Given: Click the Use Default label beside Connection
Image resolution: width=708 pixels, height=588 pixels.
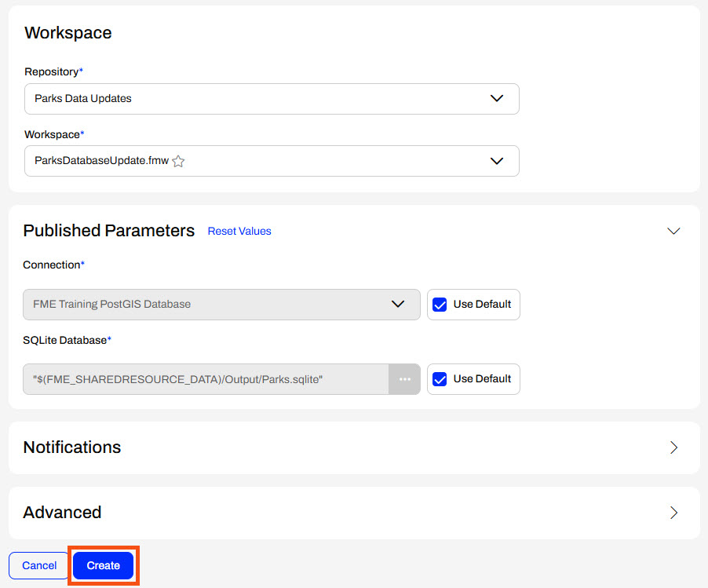Looking at the screenshot, I should coord(482,305).
